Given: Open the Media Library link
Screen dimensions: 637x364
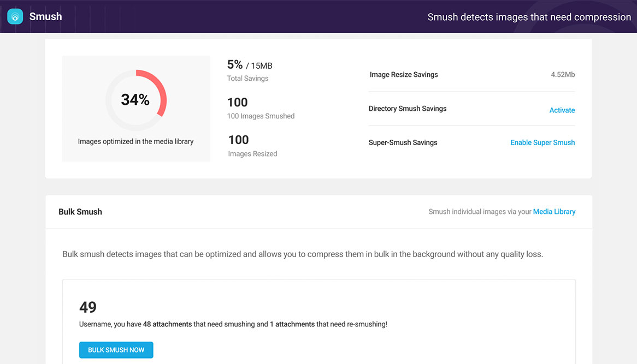Looking at the screenshot, I should pos(554,211).
